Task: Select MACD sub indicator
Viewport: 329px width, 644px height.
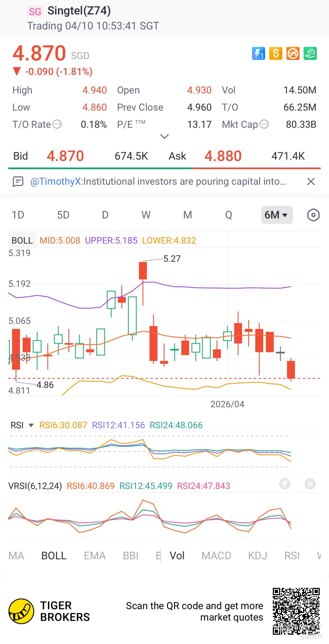Action: 216,556
